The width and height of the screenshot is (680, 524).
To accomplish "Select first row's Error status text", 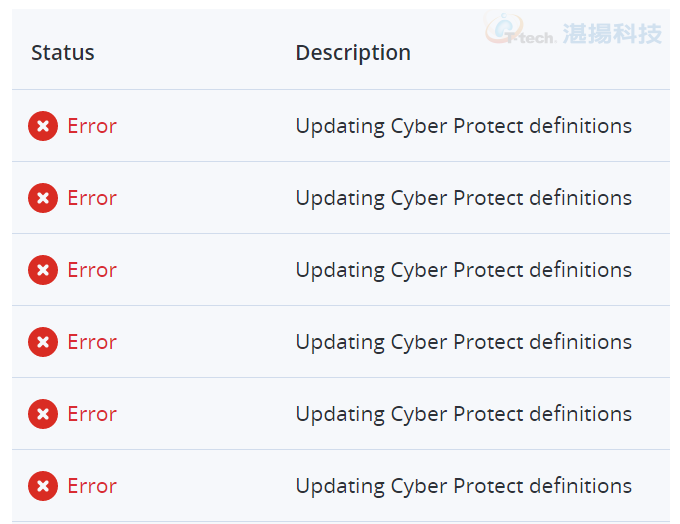I will (92, 126).
